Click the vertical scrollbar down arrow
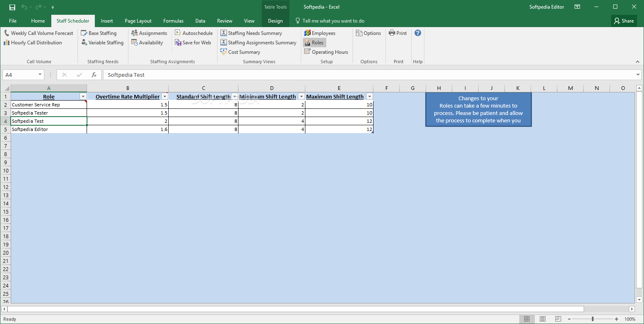 639,300
